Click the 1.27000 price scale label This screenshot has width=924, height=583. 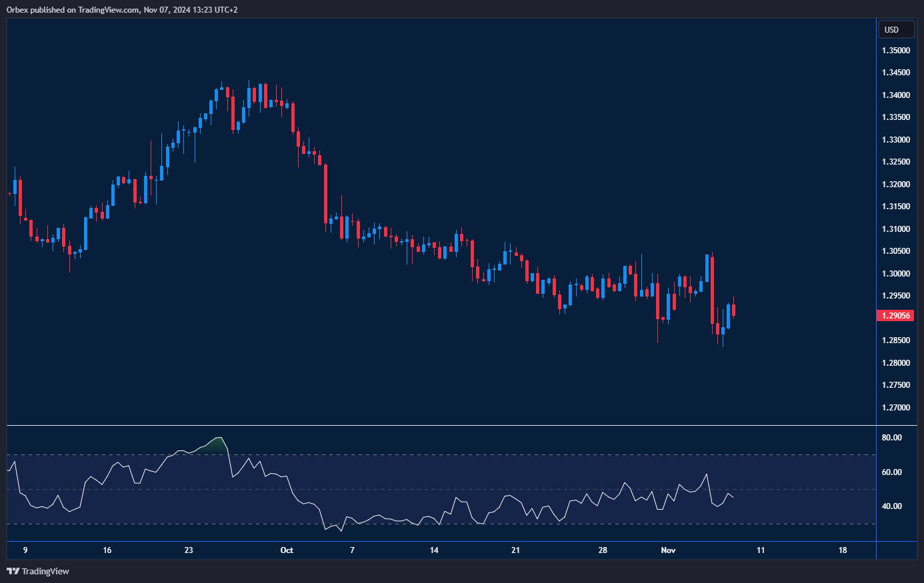[x=895, y=408]
